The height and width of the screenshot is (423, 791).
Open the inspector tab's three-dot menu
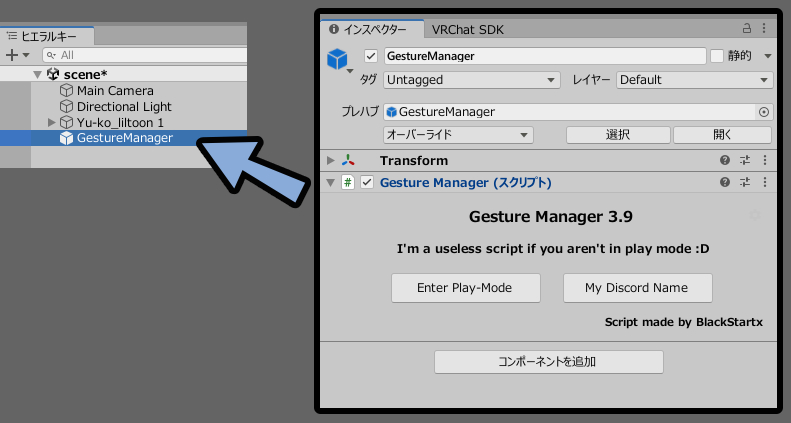click(764, 28)
